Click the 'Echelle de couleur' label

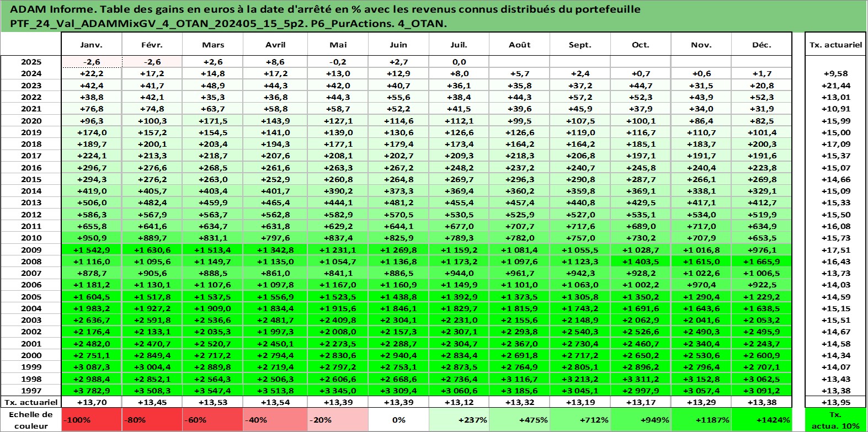pyautogui.click(x=31, y=420)
